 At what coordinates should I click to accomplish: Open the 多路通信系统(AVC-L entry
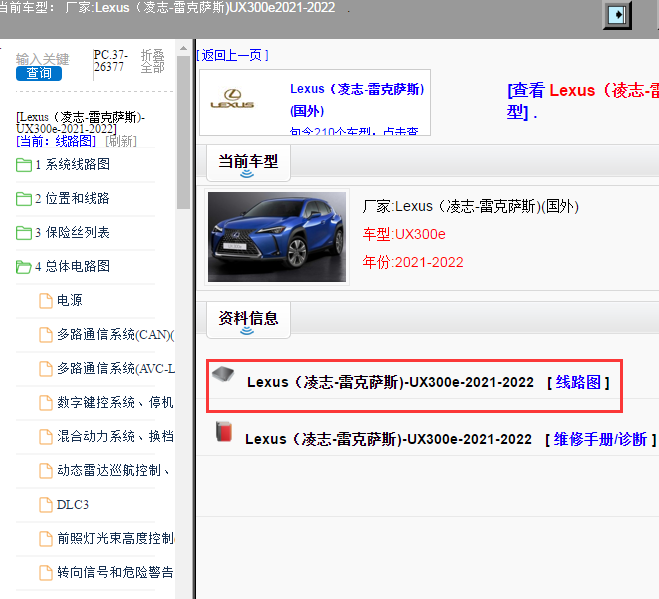(x=116, y=369)
